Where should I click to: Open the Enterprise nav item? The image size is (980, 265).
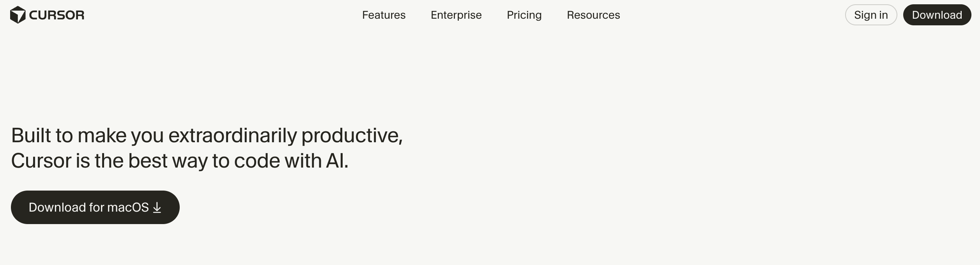pos(456,15)
